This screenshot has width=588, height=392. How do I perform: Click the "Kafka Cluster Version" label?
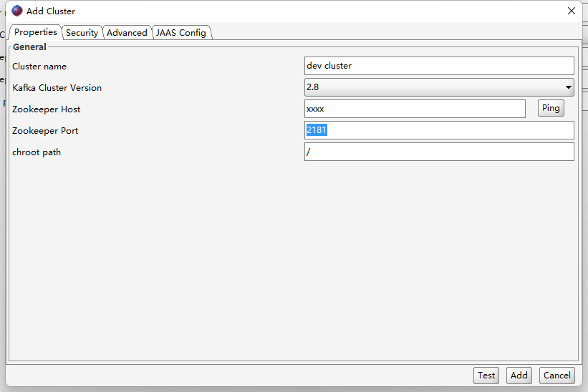click(57, 88)
